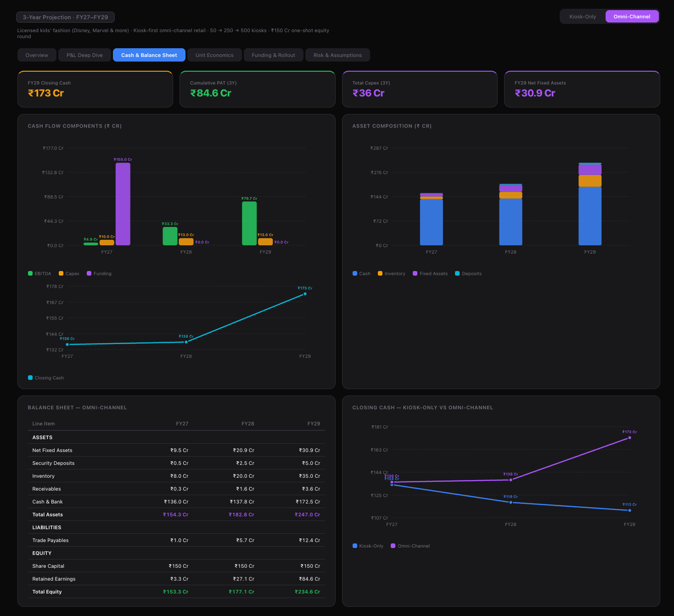
Task: Click the FY29 green EBITDA bar
Action: pos(249,224)
